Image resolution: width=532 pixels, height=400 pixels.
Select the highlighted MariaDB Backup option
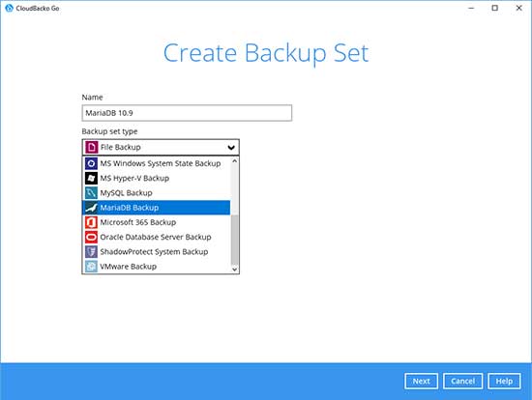point(157,208)
